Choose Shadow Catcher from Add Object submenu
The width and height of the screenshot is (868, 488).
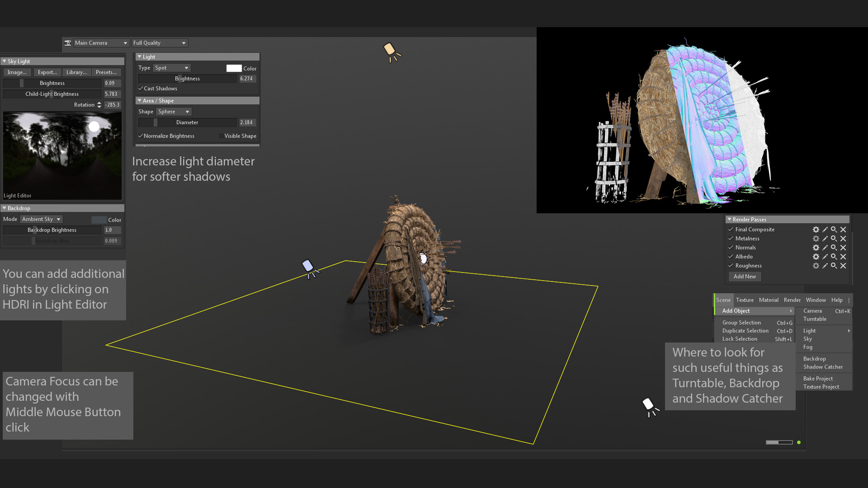[x=822, y=367]
